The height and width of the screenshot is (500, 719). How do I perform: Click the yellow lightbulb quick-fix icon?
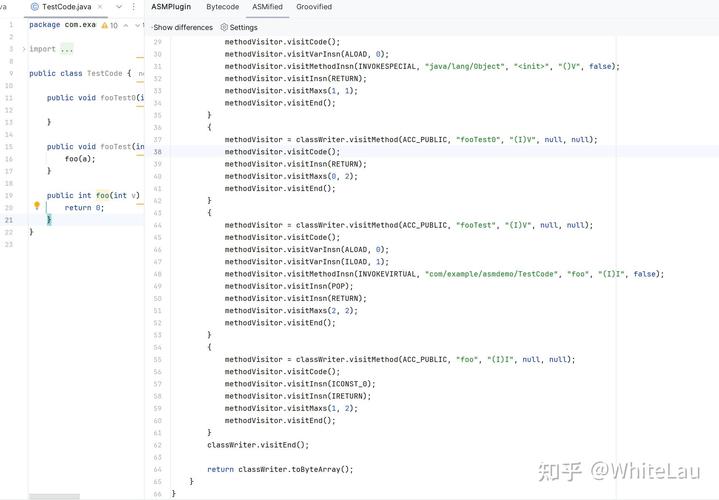[x=37, y=206]
